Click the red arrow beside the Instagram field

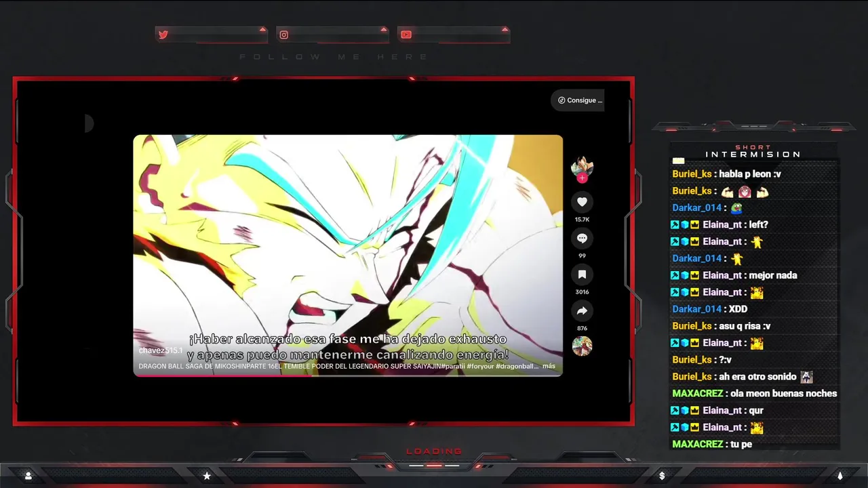click(x=384, y=29)
